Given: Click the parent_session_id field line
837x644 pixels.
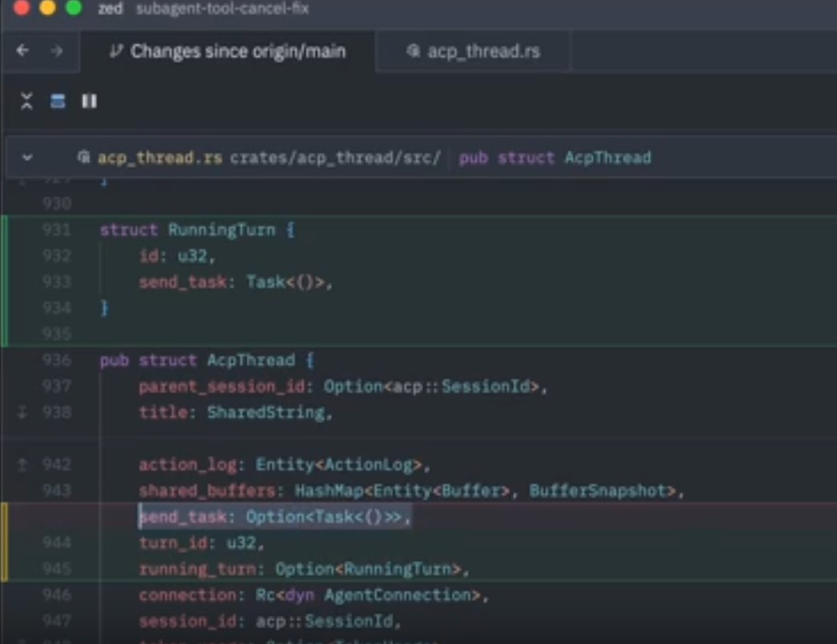Looking at the screenshot, I should [x=342, y=386].
